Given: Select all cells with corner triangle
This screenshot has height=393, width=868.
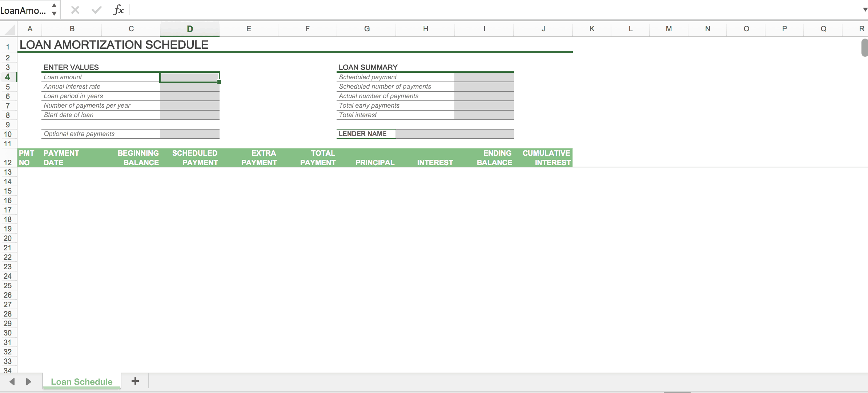Looking at the screenshot, I should (x=9, y=29).
